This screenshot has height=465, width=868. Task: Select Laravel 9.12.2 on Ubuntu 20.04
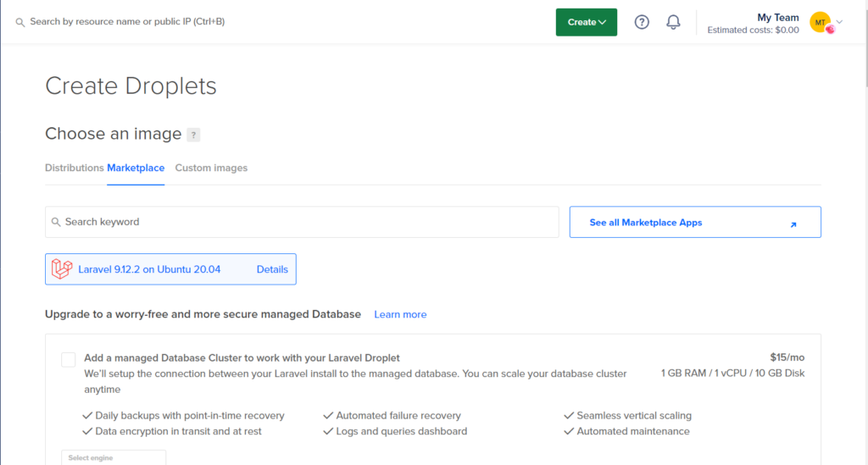(x=170, y=269)
